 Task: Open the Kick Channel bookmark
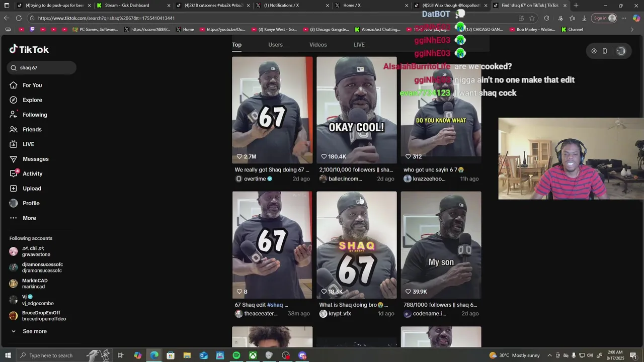pos(572,30)
